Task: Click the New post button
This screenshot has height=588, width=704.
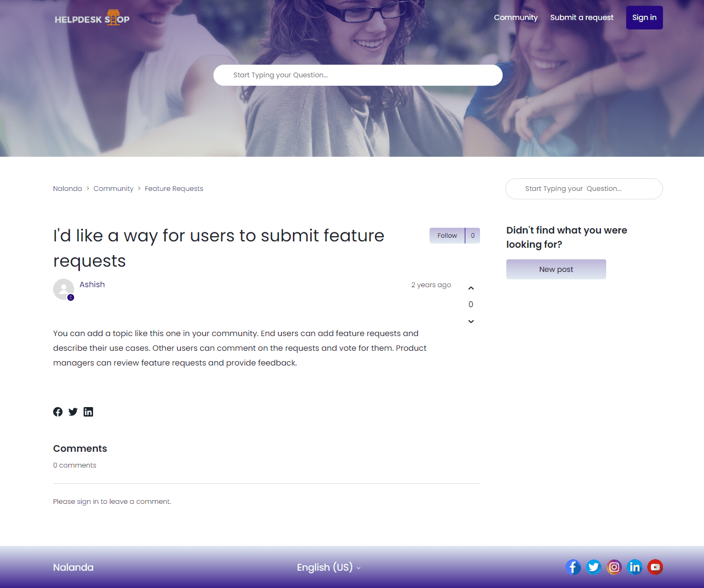Action: (x=556, y=269)
